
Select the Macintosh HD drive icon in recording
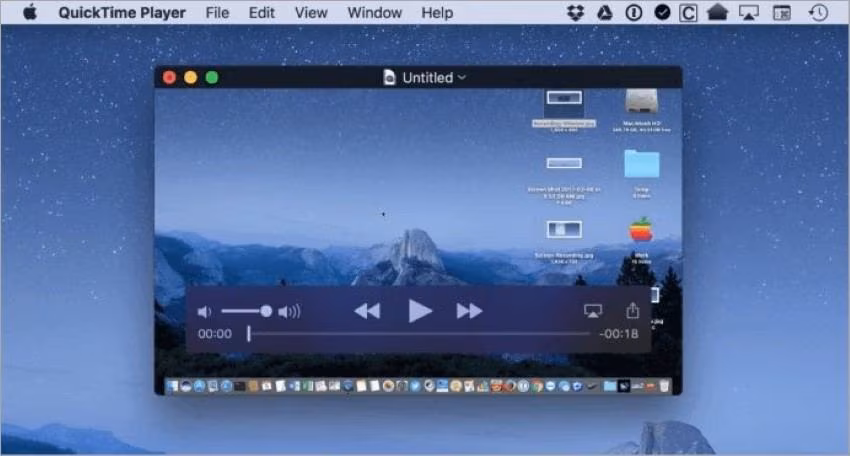[x=641, y=102]
